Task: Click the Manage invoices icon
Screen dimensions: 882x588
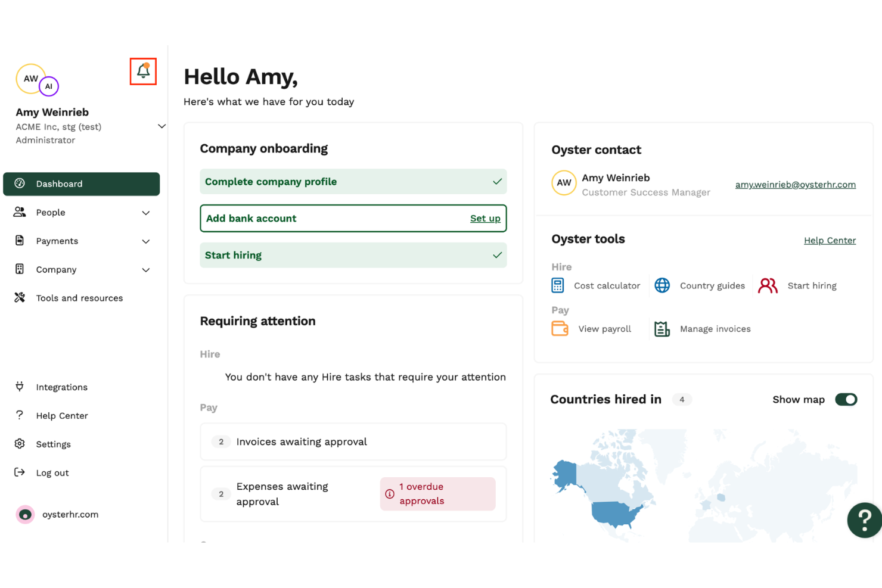Action: [x=662, y=329]
